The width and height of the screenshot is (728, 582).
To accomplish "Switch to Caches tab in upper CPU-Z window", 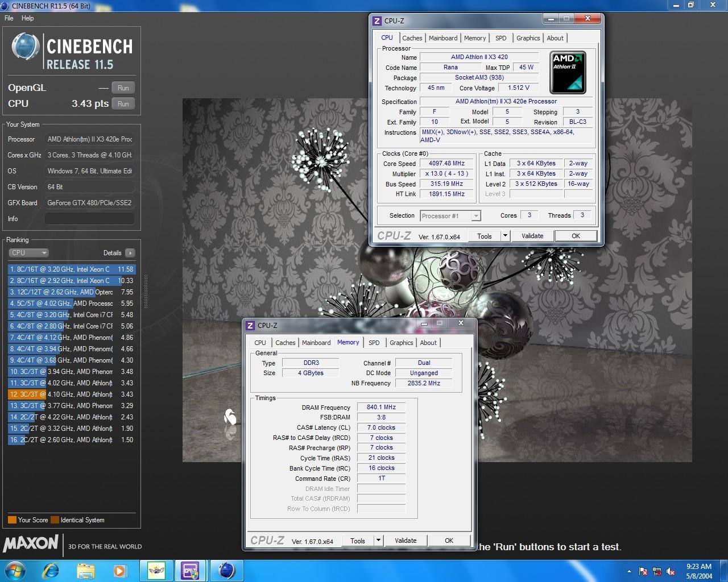I will tap(412, 38).
